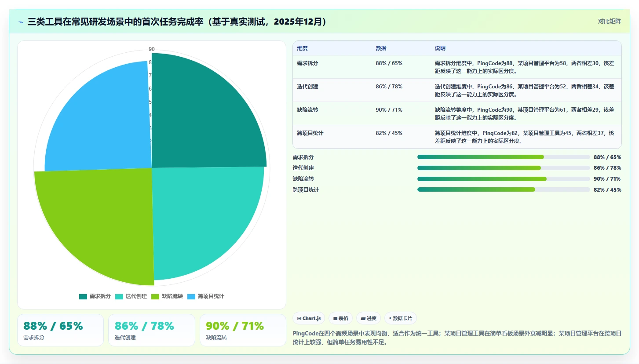This screenshot has height=364, width=639.
Task: Toggle 跨项目统计 legend color swatch
Action: tap(191, 297)
